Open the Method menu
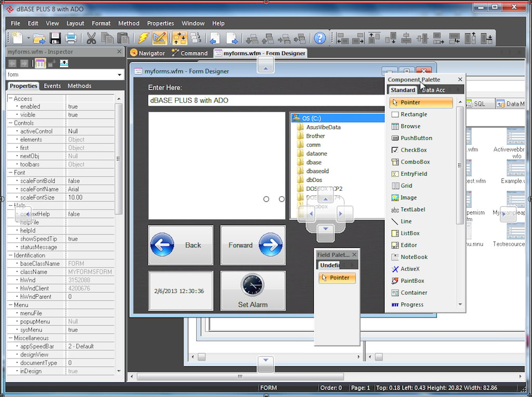This screenshot has width=532, height=397. [x=129, y=23]
